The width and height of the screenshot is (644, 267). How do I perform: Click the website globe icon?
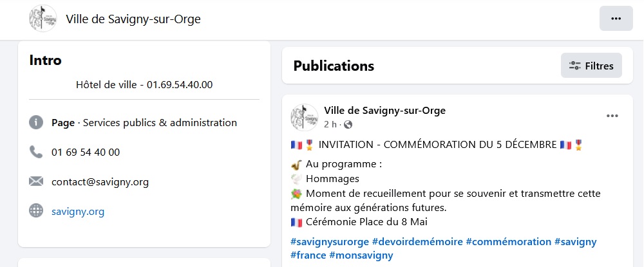tap(36, 211)
